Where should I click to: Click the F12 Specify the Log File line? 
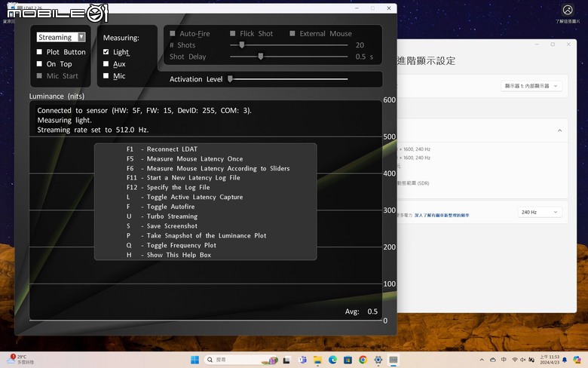point(168,187)
